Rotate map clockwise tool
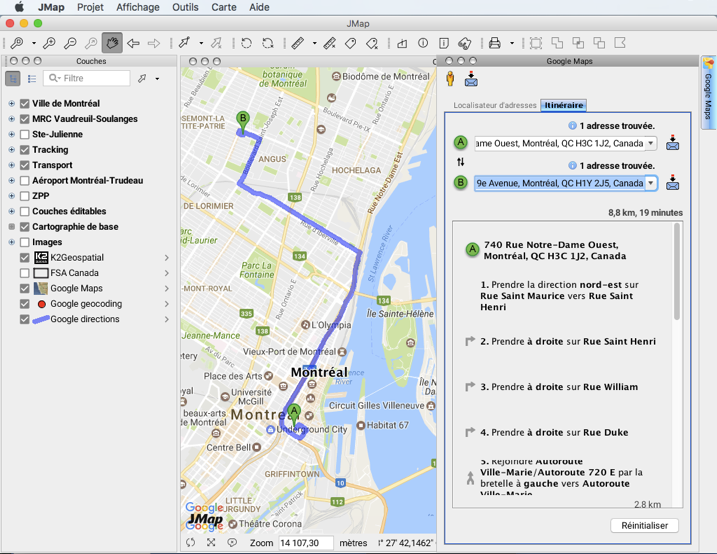 pos(268,43)
